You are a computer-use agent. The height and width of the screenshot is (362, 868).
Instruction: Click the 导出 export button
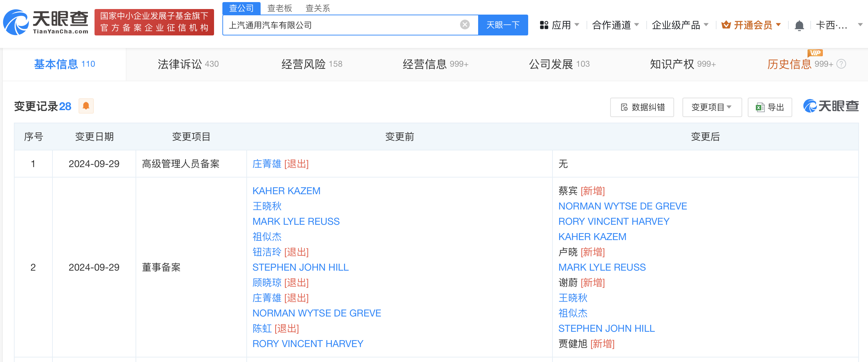770,107
